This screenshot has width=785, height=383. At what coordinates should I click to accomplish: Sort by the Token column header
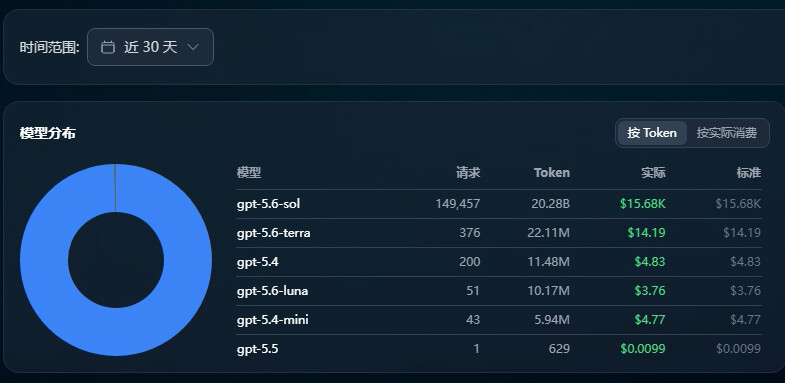point(552,173)
